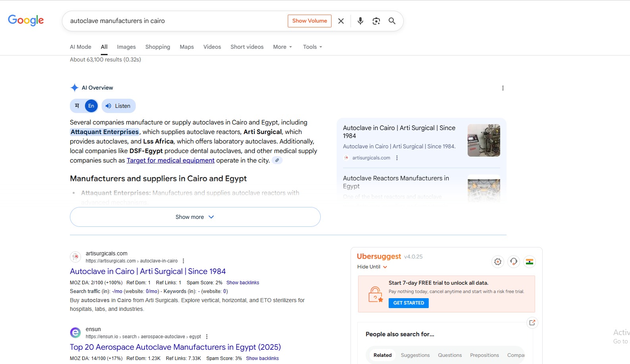Open AI Overview three-dot options menu

click(x=503, y=88)
